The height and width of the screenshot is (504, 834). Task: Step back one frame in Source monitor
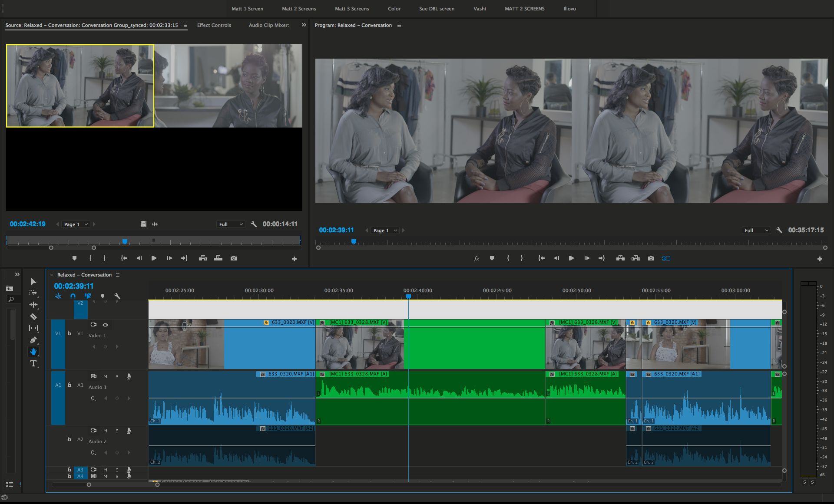click(139, 258)
